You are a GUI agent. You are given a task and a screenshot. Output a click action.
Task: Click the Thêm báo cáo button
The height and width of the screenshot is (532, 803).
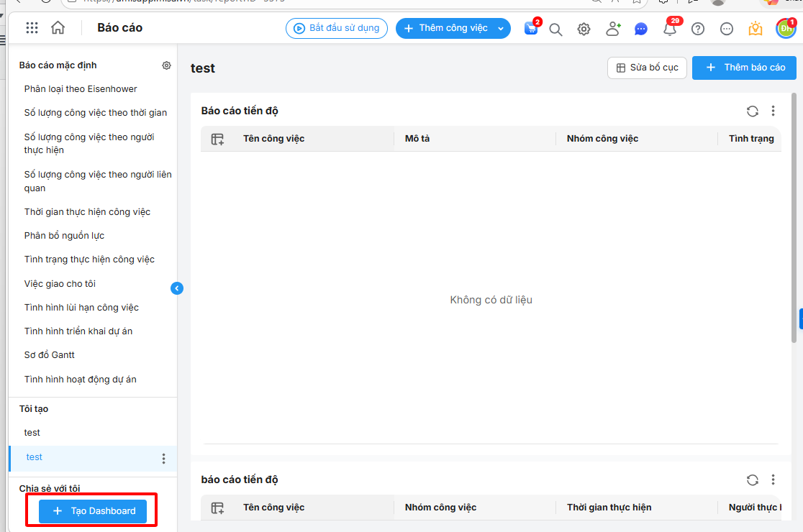click(x=744, y=68)
